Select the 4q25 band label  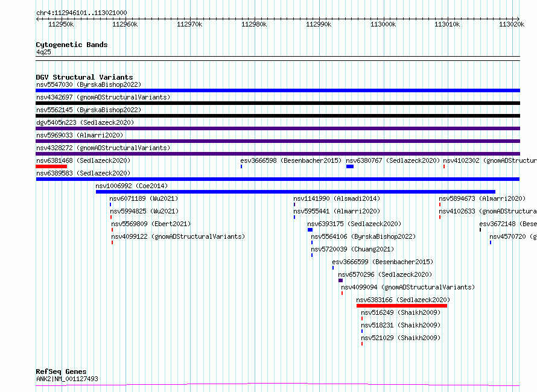43,52
